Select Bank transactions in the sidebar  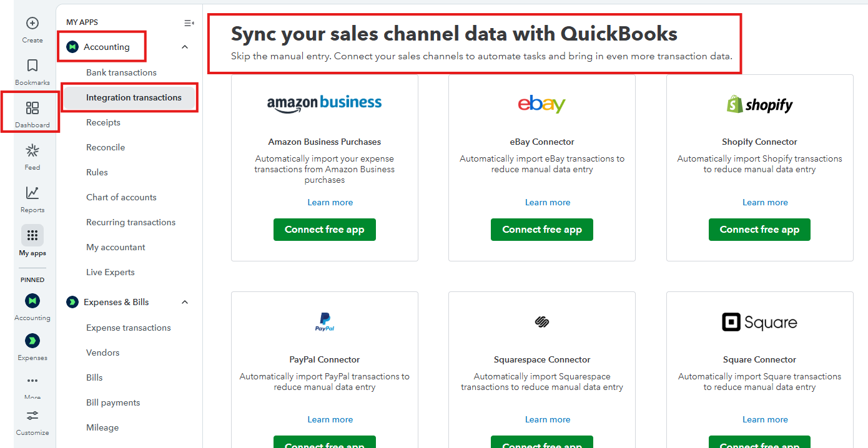coord(121,72)
